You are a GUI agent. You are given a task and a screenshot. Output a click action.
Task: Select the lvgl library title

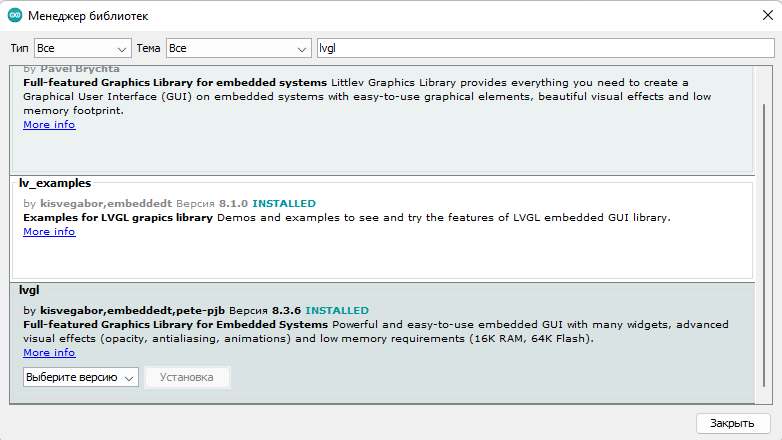coord(29,290)
